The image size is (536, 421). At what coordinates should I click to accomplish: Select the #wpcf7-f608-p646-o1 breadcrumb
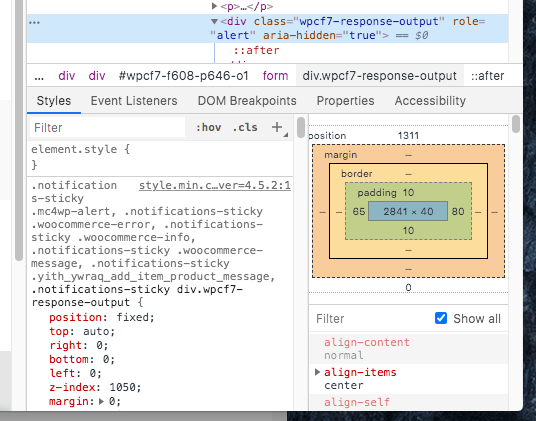click(x=184, y=76)
